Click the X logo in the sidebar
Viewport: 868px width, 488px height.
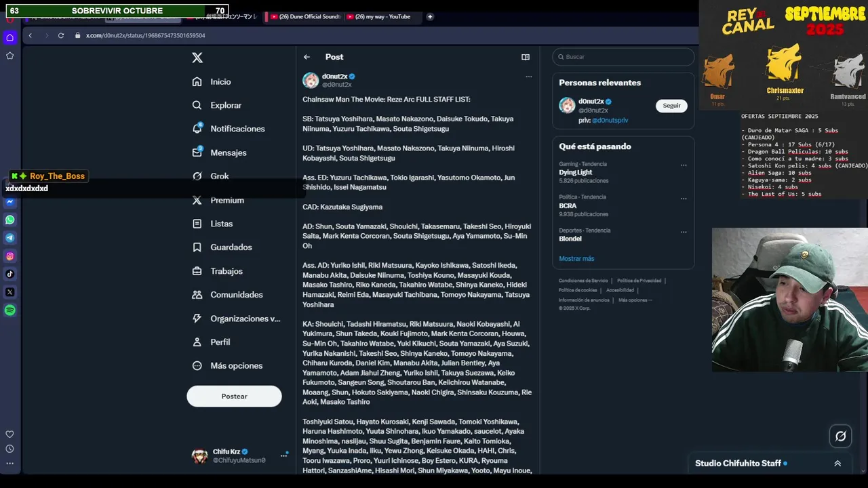[x=197, y=58]
